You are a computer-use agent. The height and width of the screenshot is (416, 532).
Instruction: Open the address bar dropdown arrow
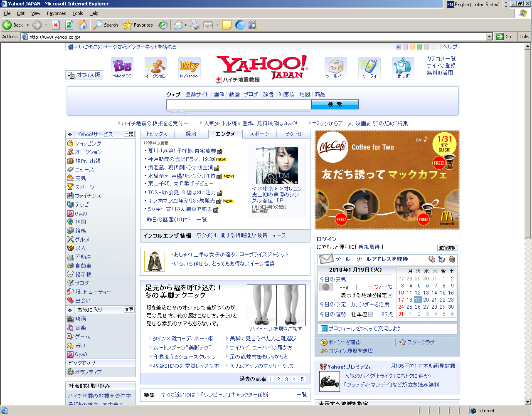pyautogui.click(x=489, y=37)
